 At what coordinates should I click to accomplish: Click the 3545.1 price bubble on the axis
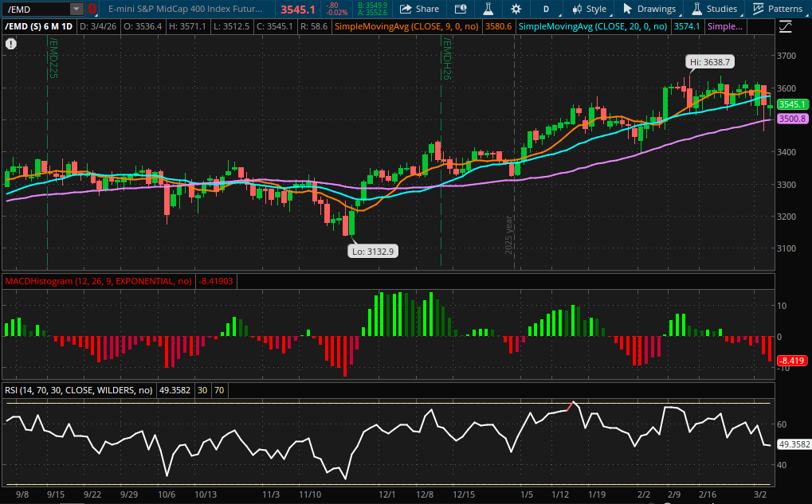coord(794,104)
